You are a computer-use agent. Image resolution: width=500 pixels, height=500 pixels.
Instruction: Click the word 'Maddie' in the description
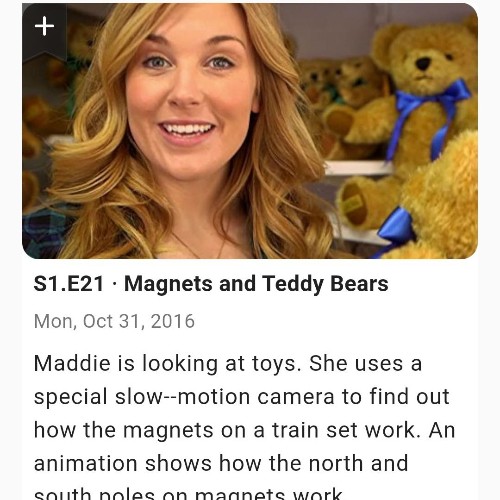[x=72, y=363]
